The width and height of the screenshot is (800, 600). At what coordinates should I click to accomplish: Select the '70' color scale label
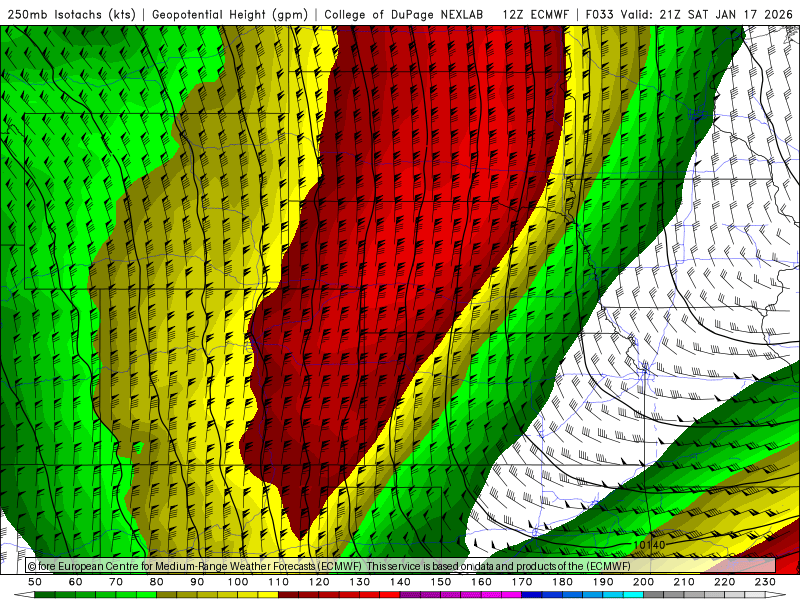click(116, 582)
